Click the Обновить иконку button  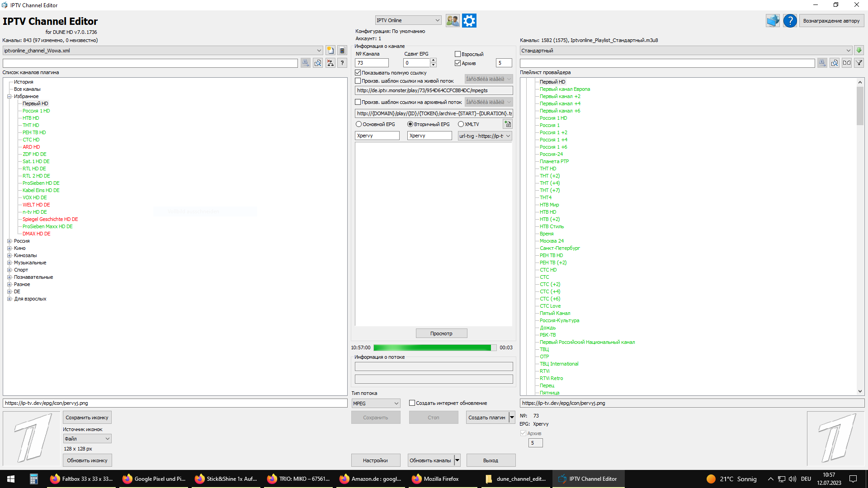click(x=87, y=460)
